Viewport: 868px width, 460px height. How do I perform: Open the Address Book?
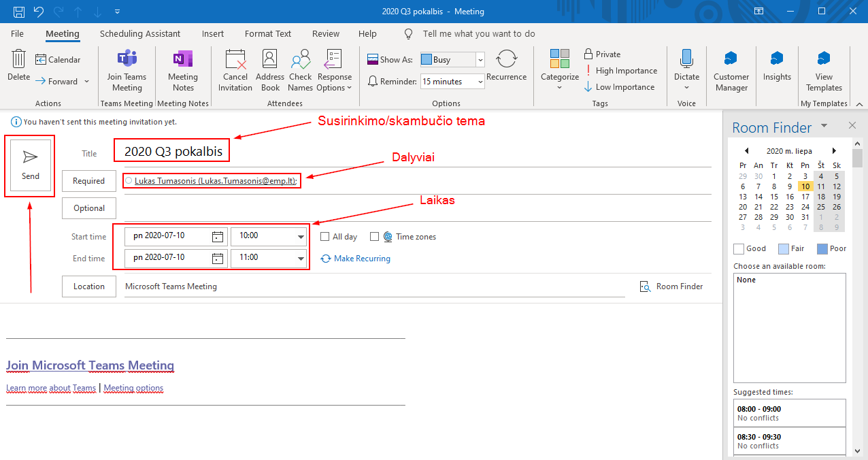point(270,60)
